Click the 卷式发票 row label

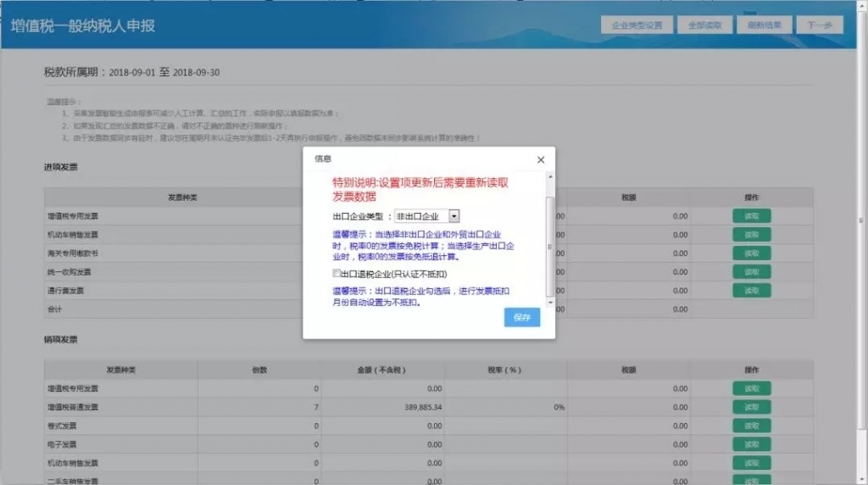point(62,426)
